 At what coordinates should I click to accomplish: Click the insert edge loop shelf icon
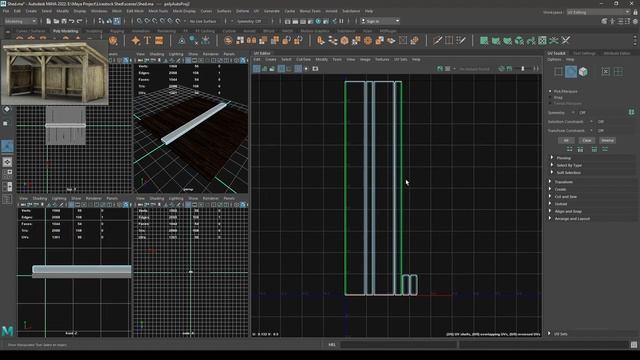click(x=449, y=40)
